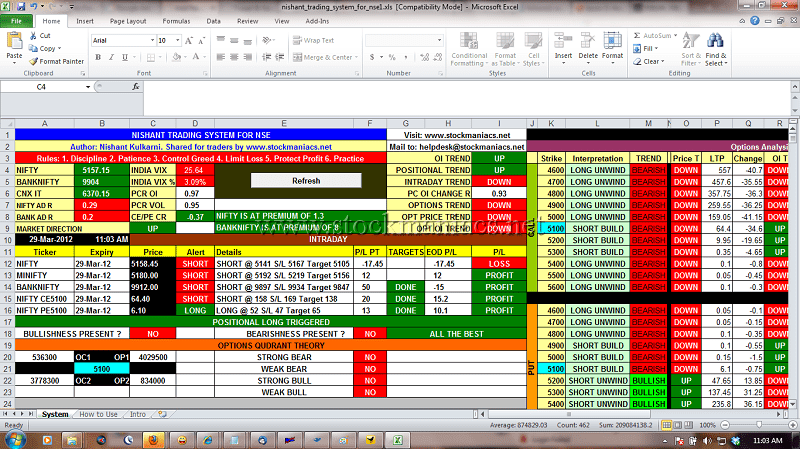The height and width of the screenshot is (449, 800).
Task: Select the How to Use sheet tab
Action: (x=98, y=414)
